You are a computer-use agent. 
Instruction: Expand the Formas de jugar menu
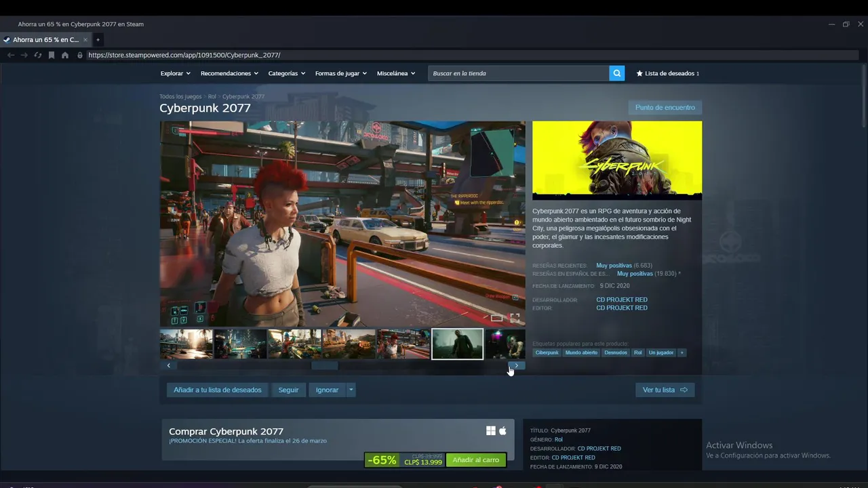(x=341, y=73)
